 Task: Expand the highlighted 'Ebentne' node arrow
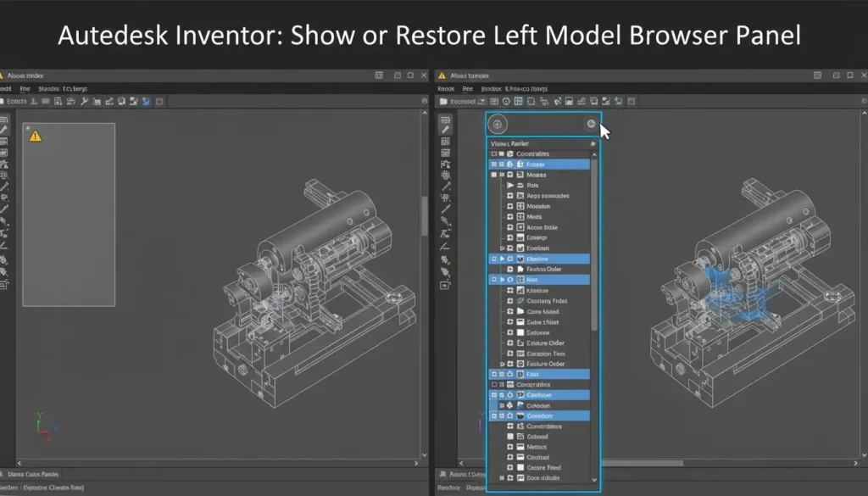502,259
